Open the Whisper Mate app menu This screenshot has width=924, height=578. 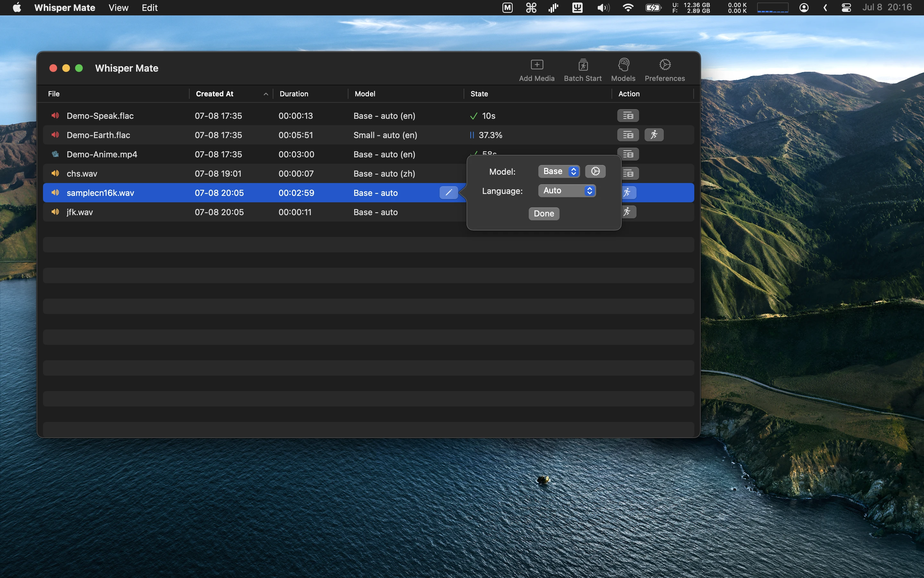64,8
